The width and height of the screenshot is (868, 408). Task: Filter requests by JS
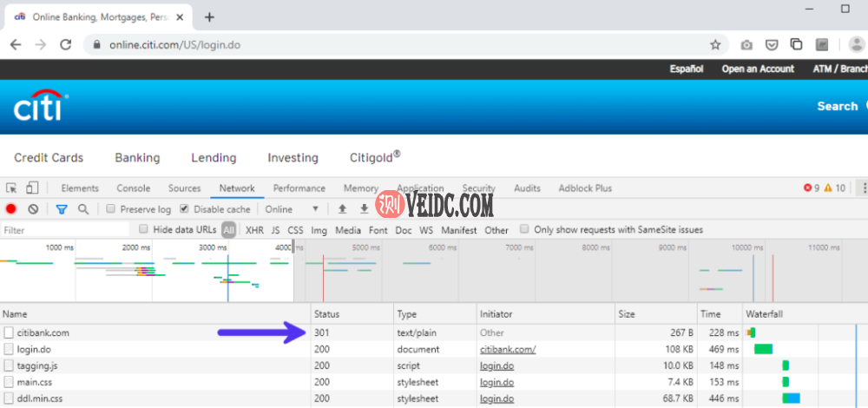click(x=276, y=230)
